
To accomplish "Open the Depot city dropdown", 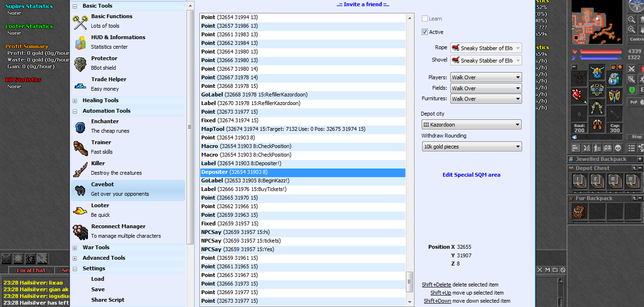I will pos(471,125).
